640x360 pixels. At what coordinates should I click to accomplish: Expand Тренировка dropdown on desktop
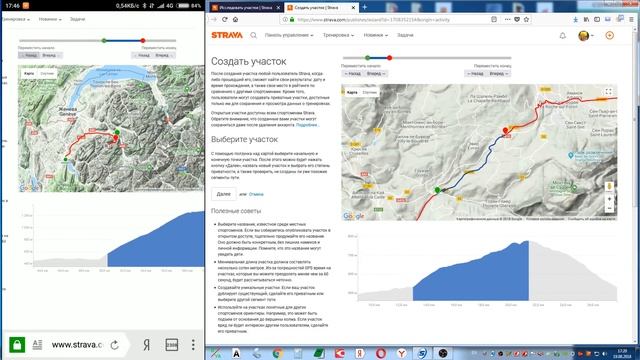tap(338, 35)
